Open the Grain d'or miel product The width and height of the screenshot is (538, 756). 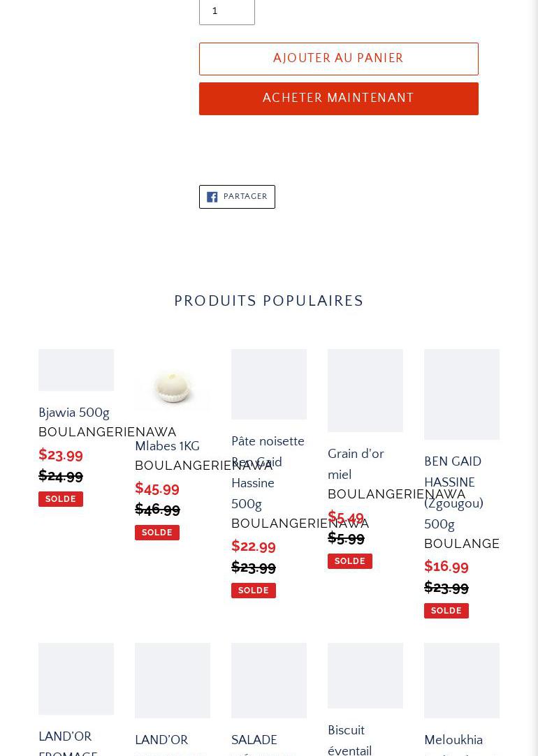356,464
